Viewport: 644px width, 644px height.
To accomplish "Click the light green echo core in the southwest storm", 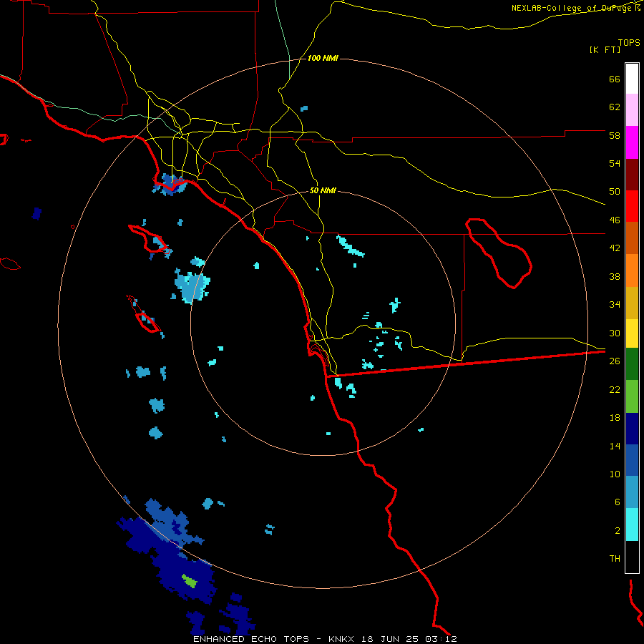I will click(x=190, y=581).
